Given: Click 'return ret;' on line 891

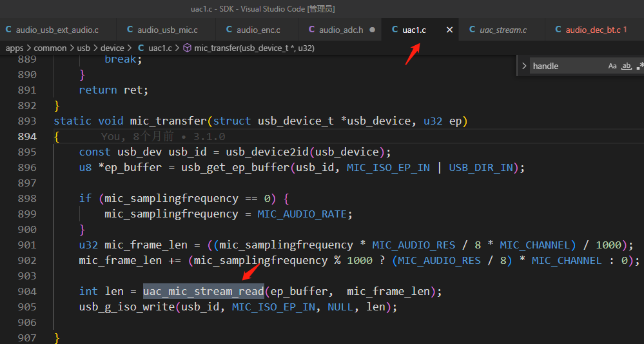Looking at the screenshot, I should pyautogui.click(x=113, y=90).
